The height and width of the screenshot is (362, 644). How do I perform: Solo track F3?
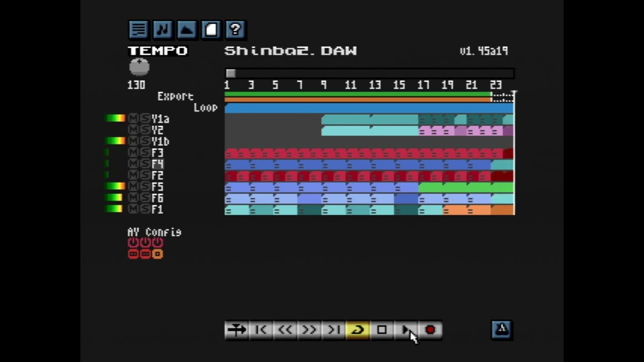pyautogui.click(x=145, y=153)
